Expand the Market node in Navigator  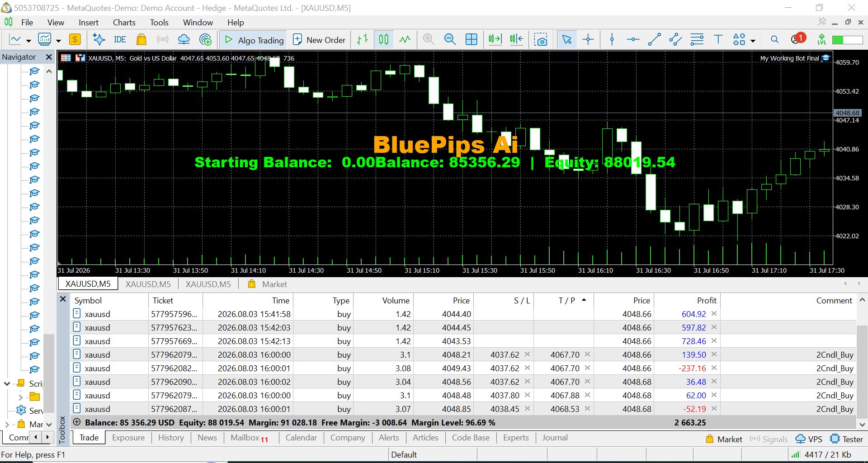coord(7,425)
